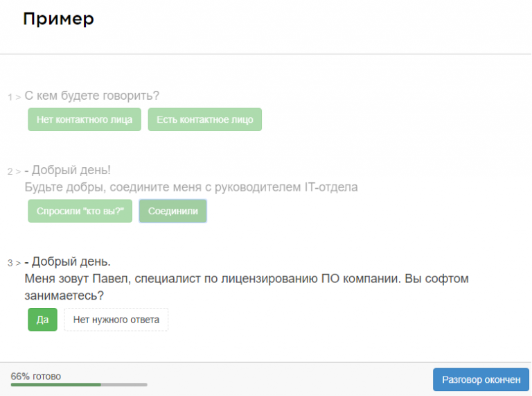Click the "Добрый день!" line in step 2

pos(68,170)
